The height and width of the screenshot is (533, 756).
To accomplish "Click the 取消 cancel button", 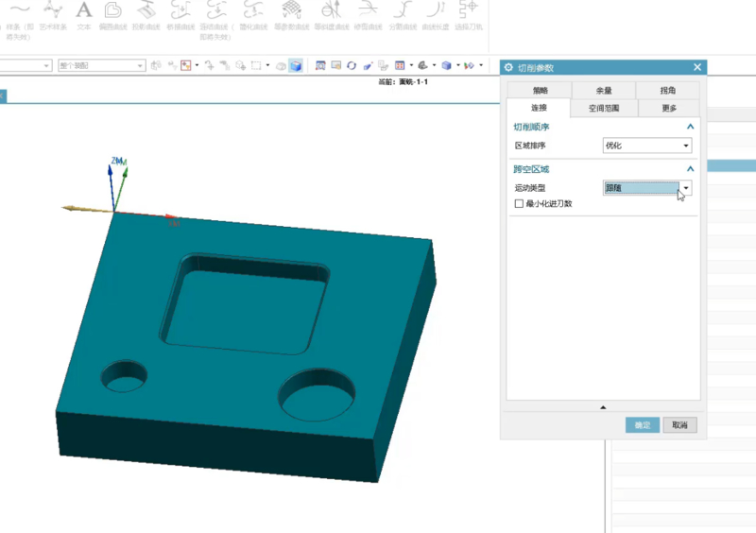I will pyautogui.click(x=679, y=425).
